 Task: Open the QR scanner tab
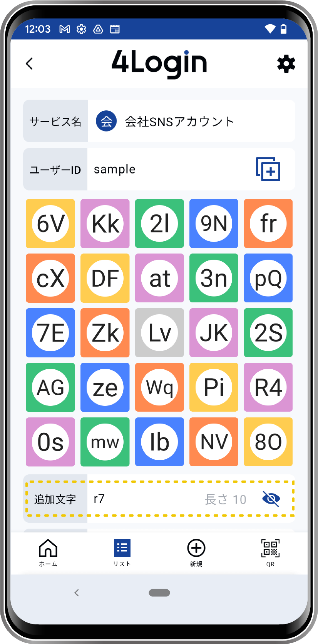[270, 552]
